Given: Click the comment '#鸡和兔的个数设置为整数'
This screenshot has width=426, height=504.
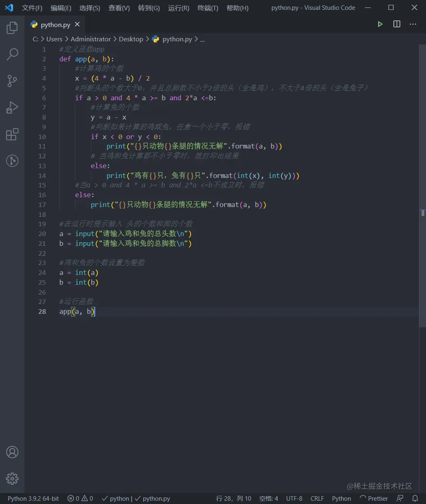Looking at the screenshot, I should point(102,263).
